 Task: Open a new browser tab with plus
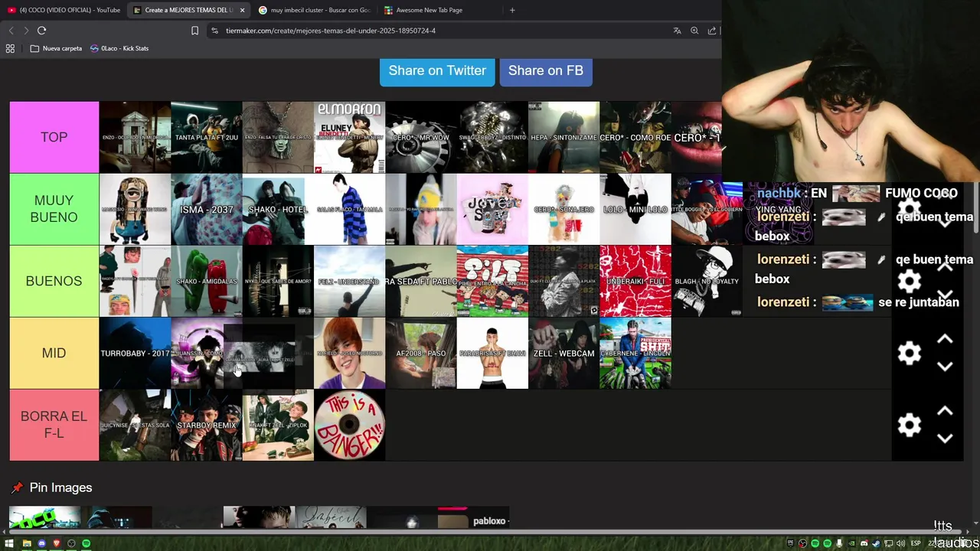click(512, 10)
